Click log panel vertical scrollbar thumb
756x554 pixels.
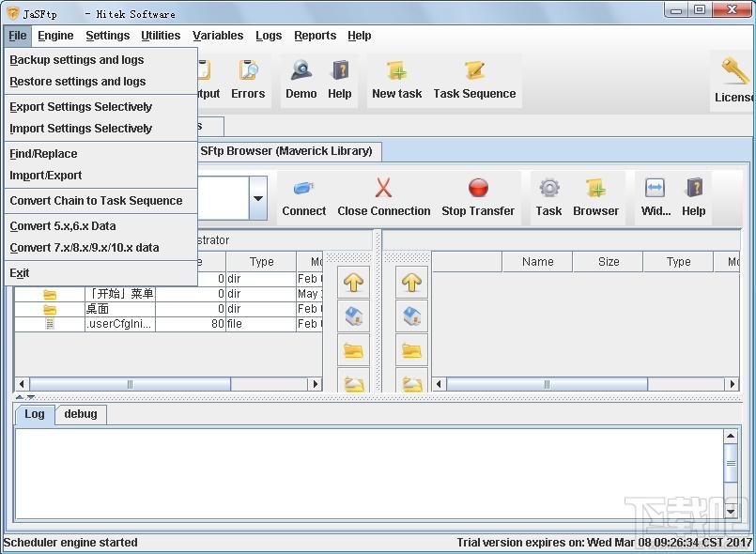(x=731, y=463)
